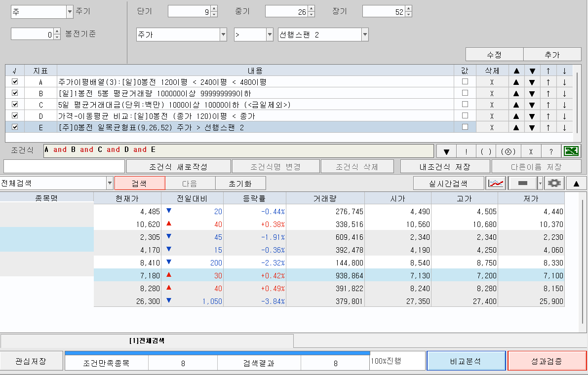Image resolution: width=588 pixels, height=375 pixels.
Task: Open the 선행스팬 2 target dropdown
Action: coord(365,35)
